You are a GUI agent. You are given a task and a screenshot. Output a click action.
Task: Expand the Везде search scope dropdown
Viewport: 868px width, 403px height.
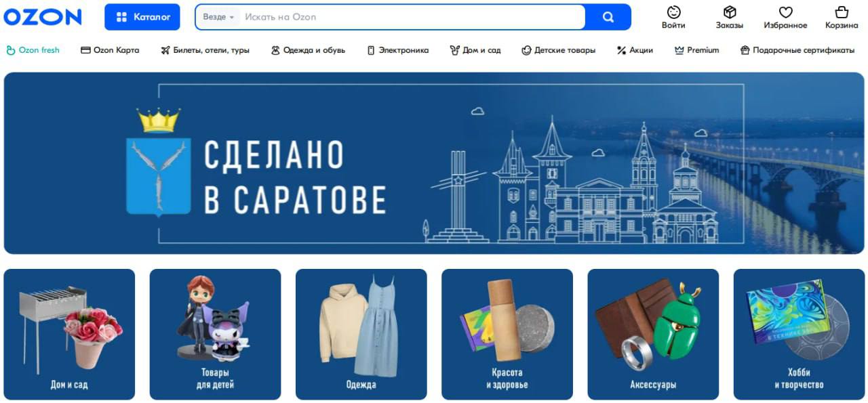(x=218, y=17)
